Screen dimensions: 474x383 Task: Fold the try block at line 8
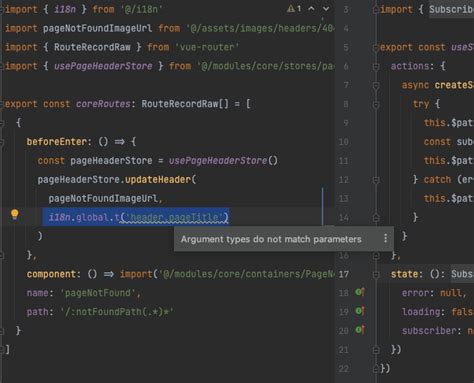pos(376,104)
